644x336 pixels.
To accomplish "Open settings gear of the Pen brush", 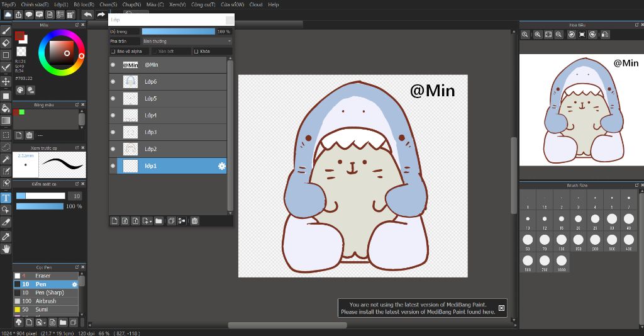I will [74, 284].
